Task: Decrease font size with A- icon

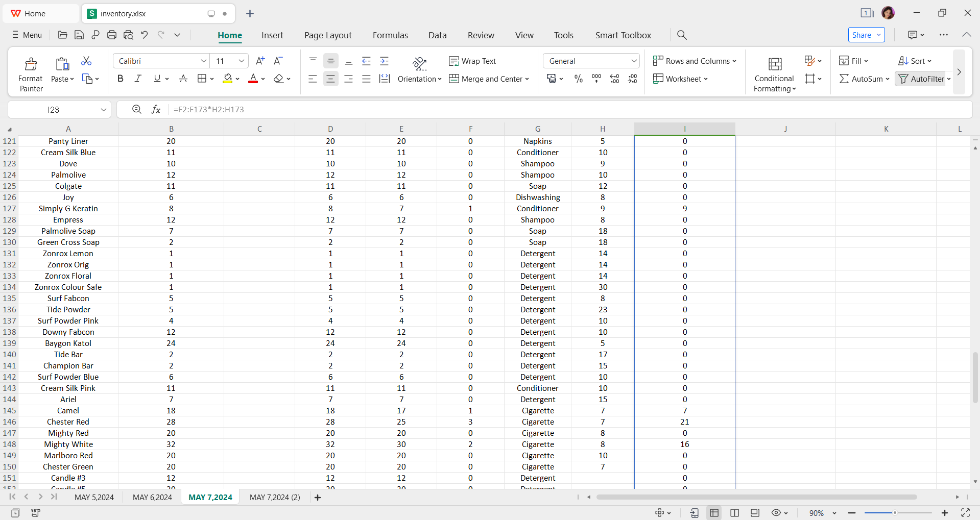Action: (278, 61)
